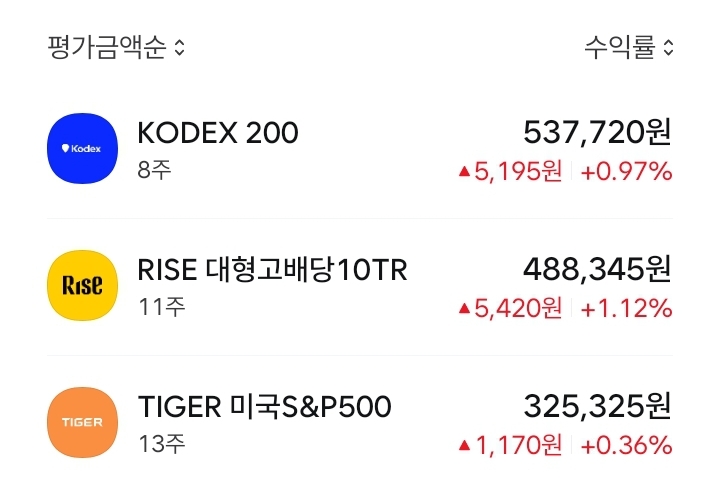
Task: Tap the orange TIGER logo icon
Action: click(82, 422)
